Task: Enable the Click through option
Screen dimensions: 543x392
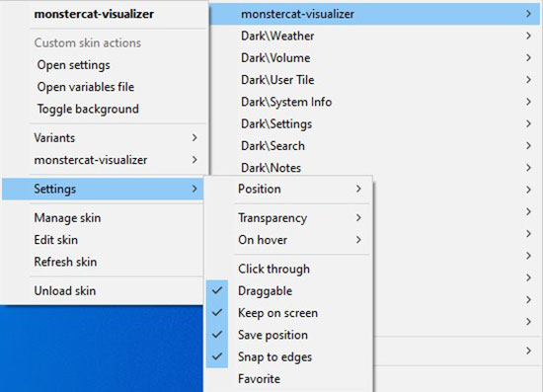Action: [288, 269]
